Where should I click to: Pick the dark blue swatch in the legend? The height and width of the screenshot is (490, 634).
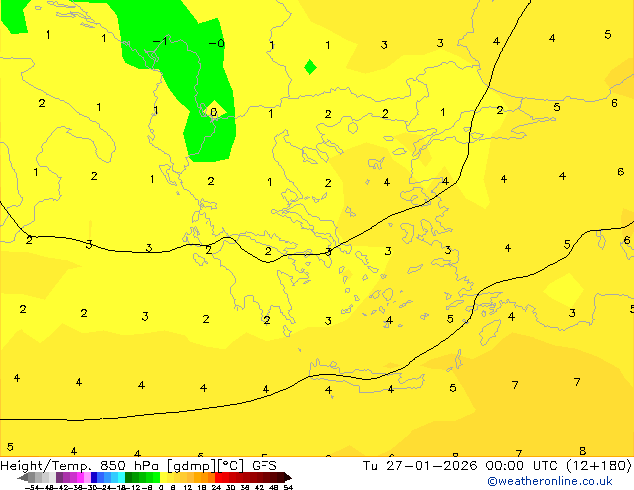pyautogui.click(x=94, y=477)
